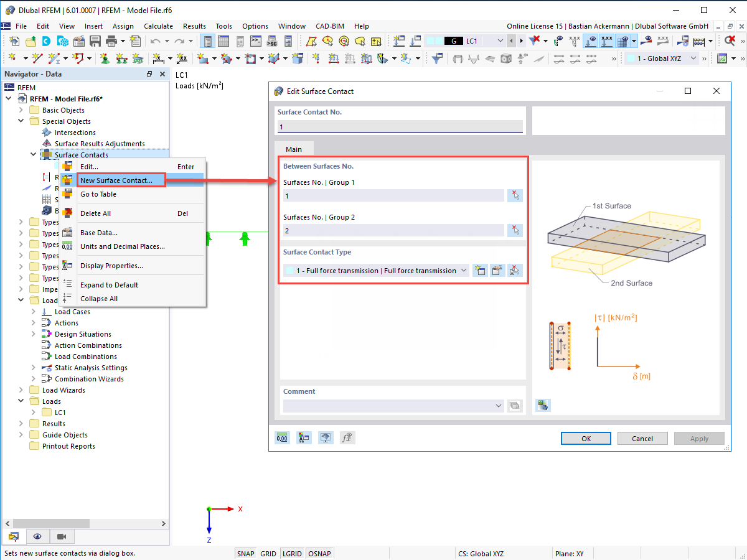The image size is (747, 560).
Task: Toggle show loads eye button
Action: coord(591,41)
